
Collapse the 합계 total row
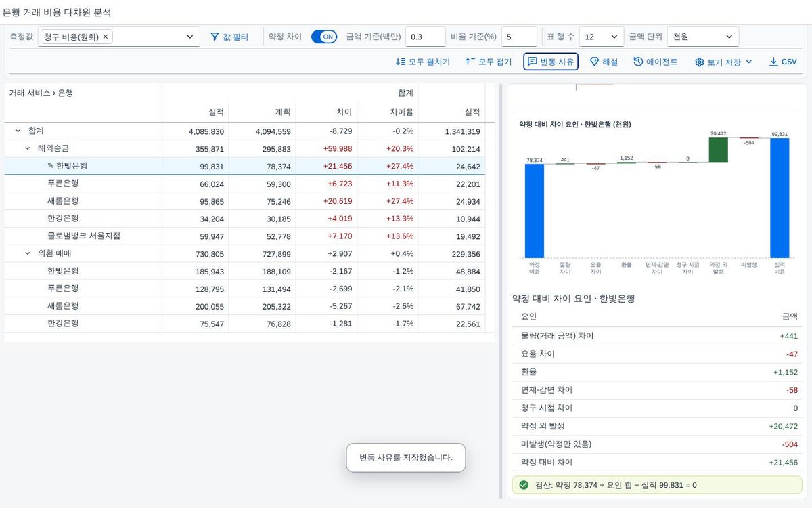tap(17, 131)
